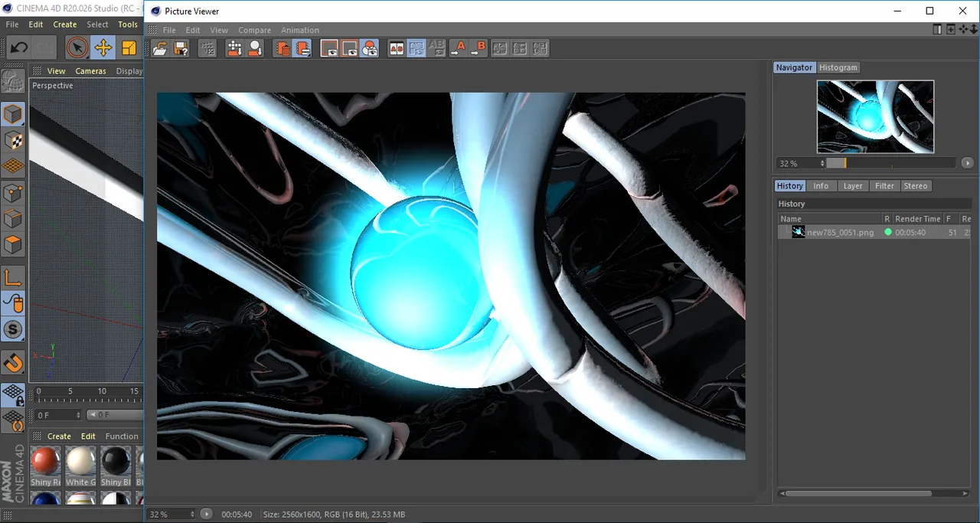Click the 0 F current frame field
The width and height of the screenshot is (980, 523).
57,415
